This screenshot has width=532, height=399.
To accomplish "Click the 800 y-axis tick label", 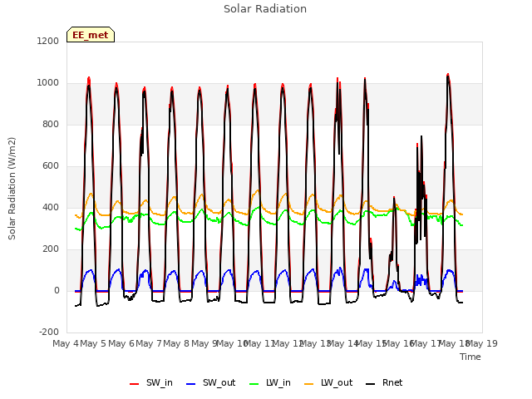I will point(51,124).
